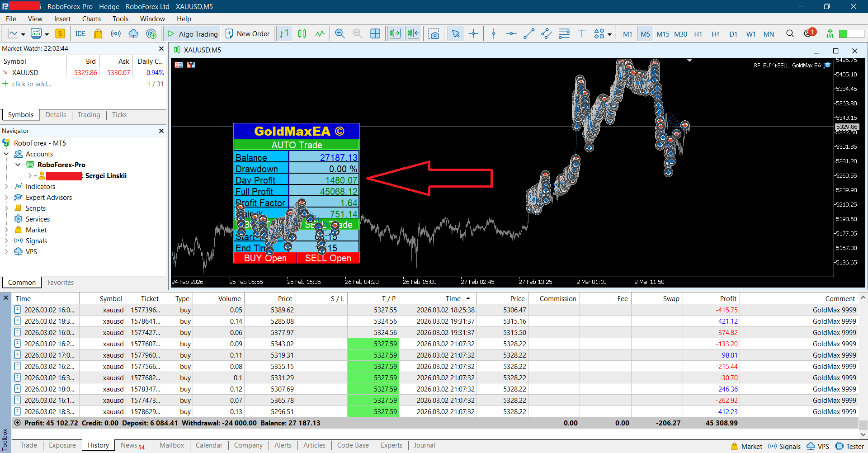This screenshot has width=868, height=453.
Task: Toggle Algo Trading on or off
Action: (193, 34)
